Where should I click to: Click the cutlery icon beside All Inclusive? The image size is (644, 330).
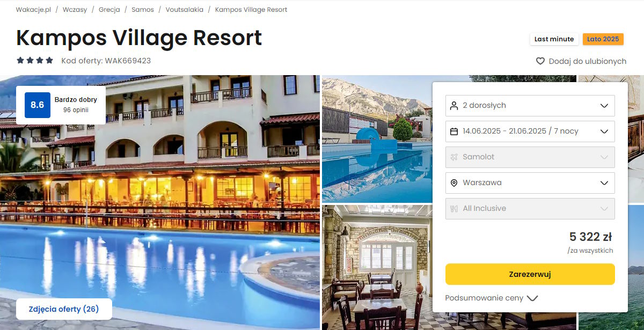(454, 209)
